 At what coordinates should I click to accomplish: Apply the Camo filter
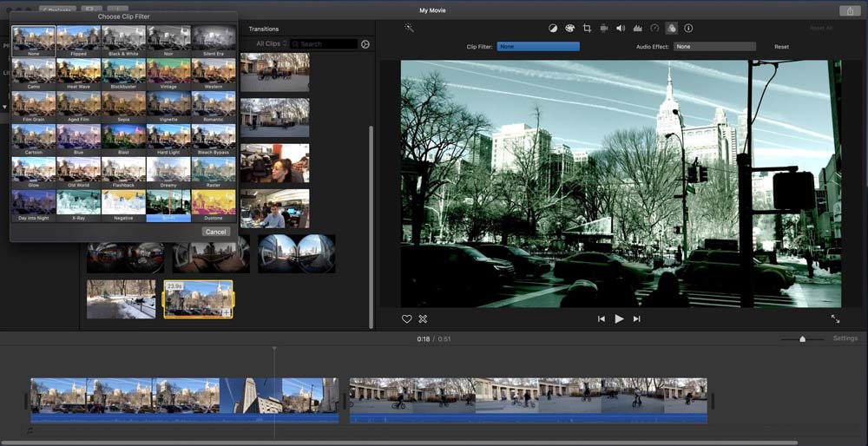point(34,74)
